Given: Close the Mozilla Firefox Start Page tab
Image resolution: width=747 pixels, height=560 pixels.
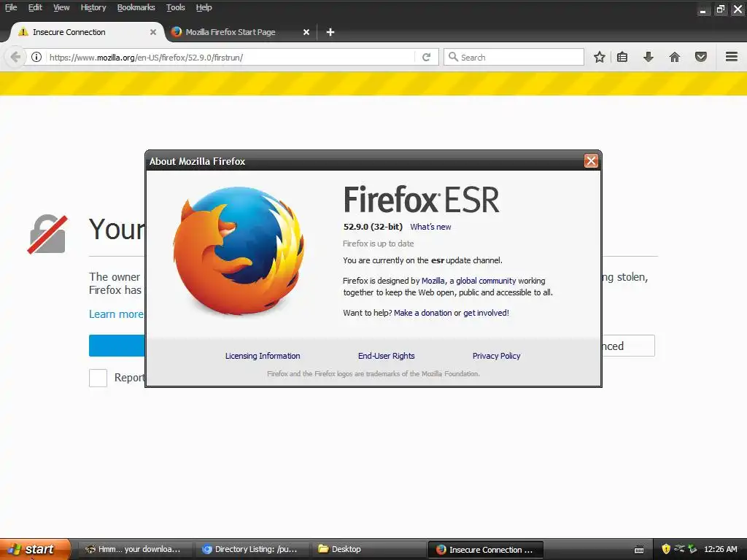Looking at the screenshot, I should pyautogui.click(x=306, y=32).
